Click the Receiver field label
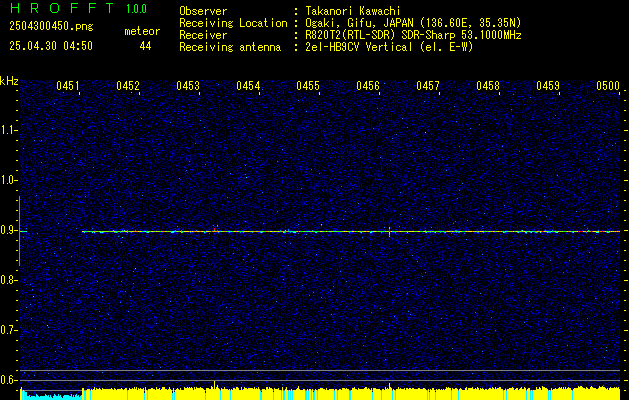Viewport: 629px width, 400px height. 203,35
